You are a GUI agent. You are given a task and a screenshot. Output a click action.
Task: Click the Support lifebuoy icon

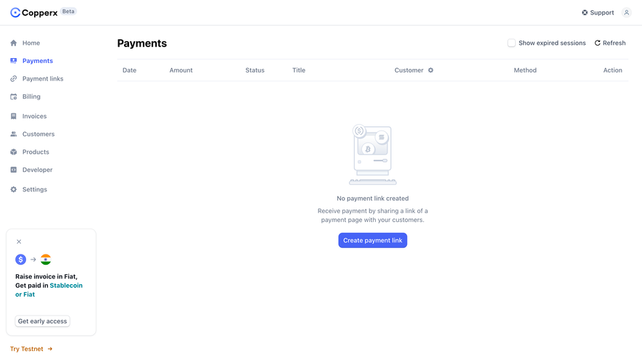tap(585, 13)
